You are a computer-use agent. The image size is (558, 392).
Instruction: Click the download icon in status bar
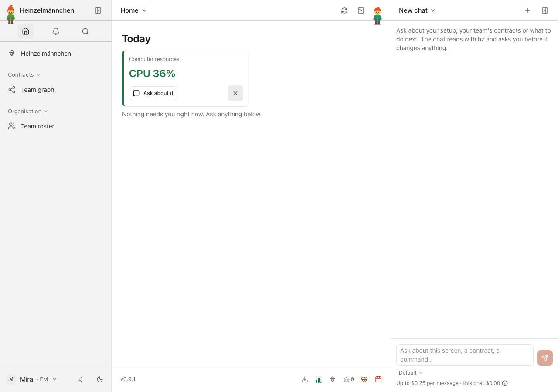point(305,379)
